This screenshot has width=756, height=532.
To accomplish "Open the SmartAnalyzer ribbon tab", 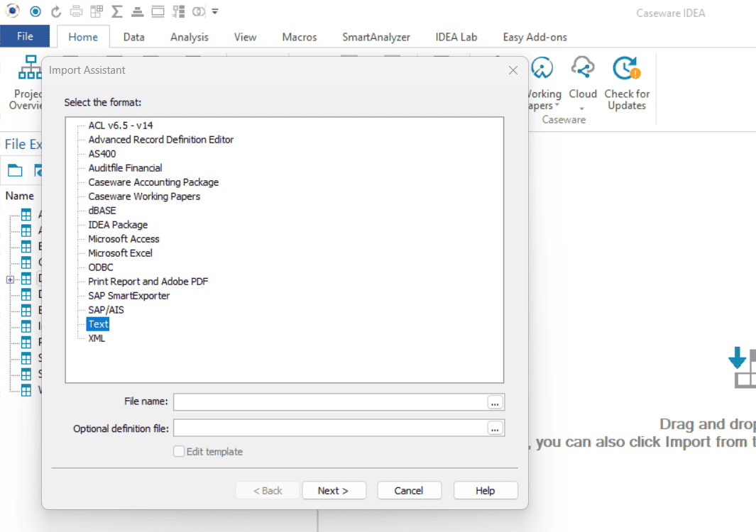I will coord(376,37).
